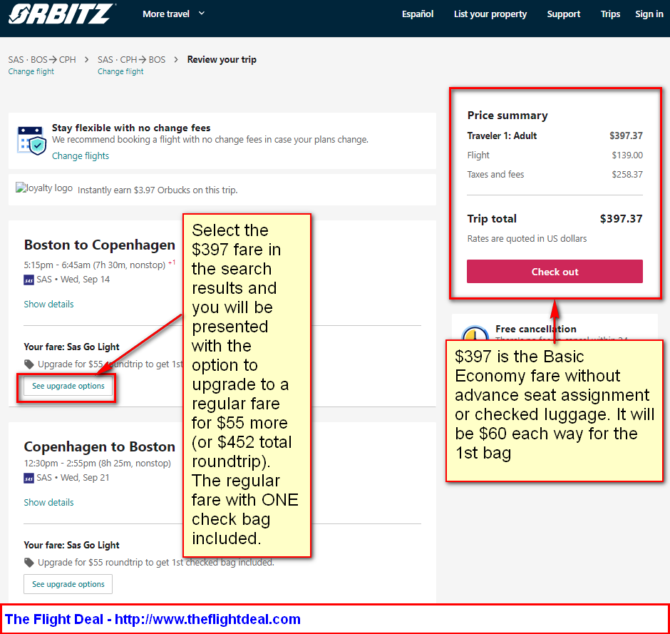Image resolution: width=670 pixels, height=634 pixels.
Task: Click SAS airline logo for Sep 14 flight
Action: coord(29,280)
